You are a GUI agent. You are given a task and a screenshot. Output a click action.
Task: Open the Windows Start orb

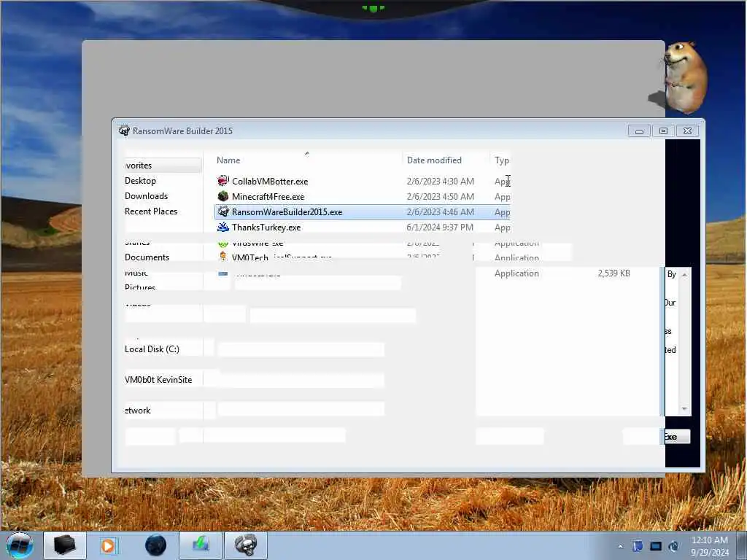pyautogui.click(x=20, y=545)
